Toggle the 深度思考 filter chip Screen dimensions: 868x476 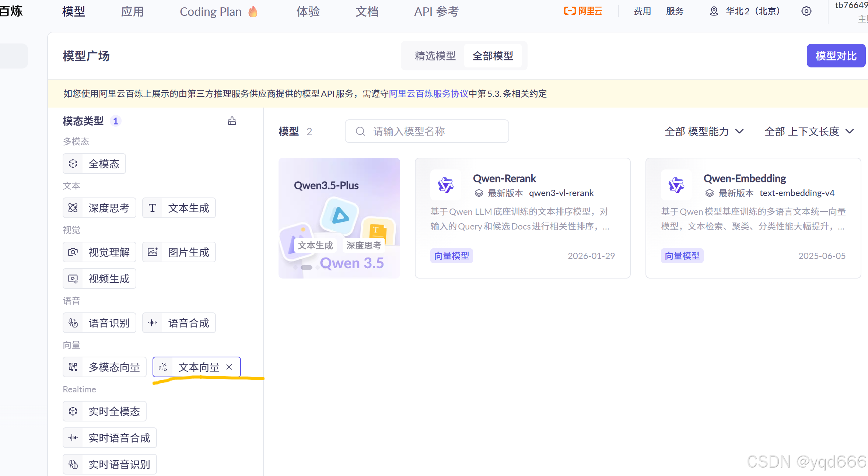click(x=99, y=208)
